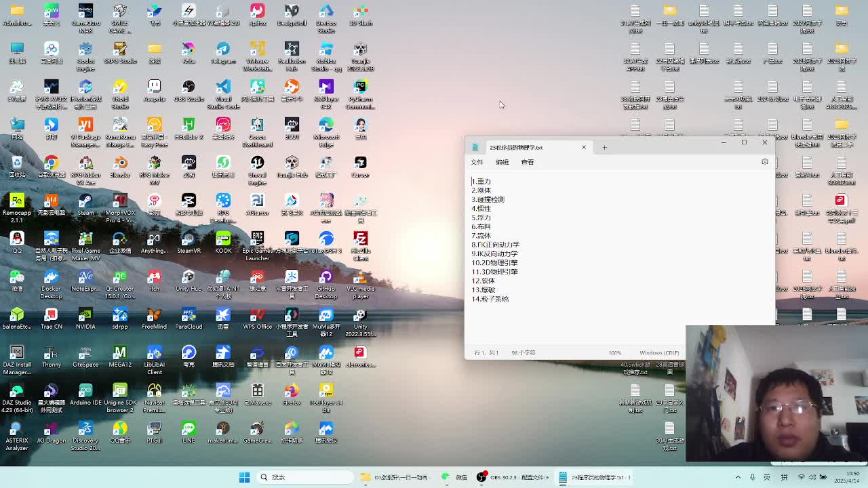Open the 25程序员的物理学.txt taskbar item
Image resolution: width=868 pixels, height=488 pixels.
click(594, 477)
